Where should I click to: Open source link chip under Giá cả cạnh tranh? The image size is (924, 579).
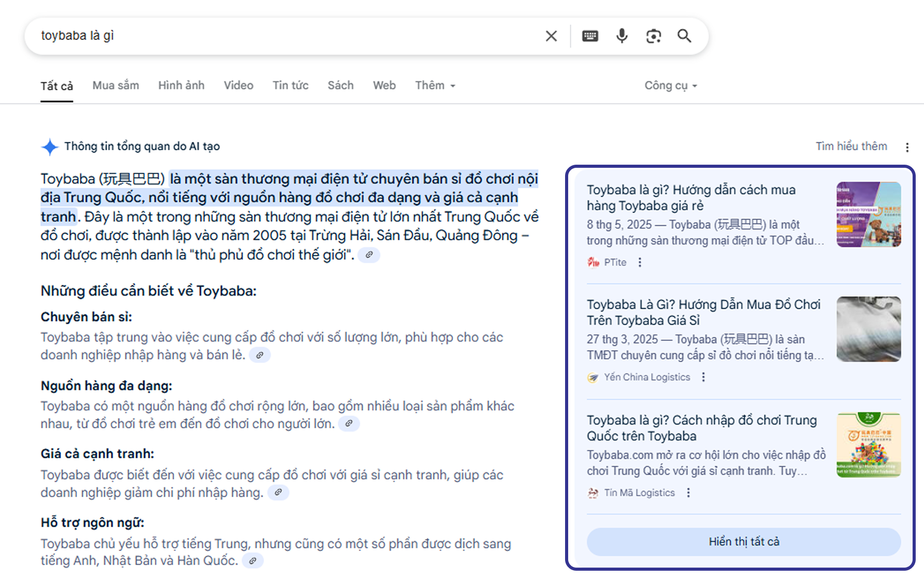[278, 493]
